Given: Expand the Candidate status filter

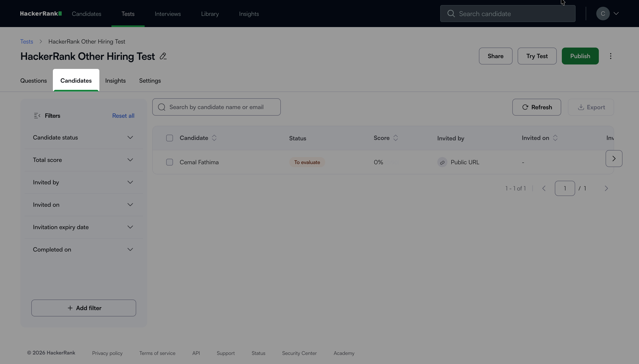Looking at the screenshot, I should pyautogui.click(x=130, y=137).
